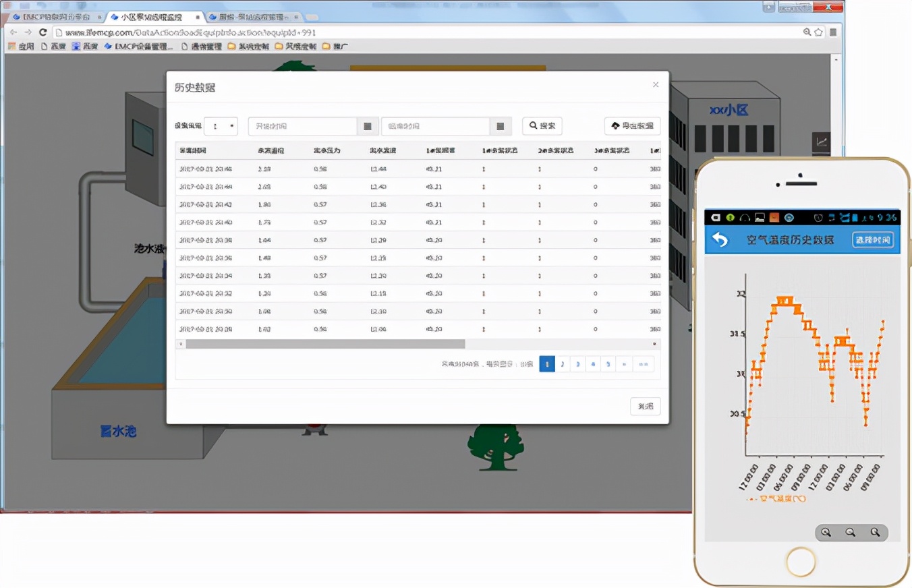
Task: Click the end time calendar icon
Action: pyautogui.click(x=501, y=126)
